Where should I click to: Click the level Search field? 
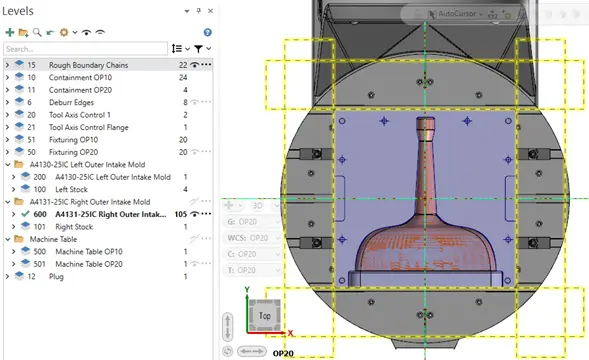[x=85, y=49]
